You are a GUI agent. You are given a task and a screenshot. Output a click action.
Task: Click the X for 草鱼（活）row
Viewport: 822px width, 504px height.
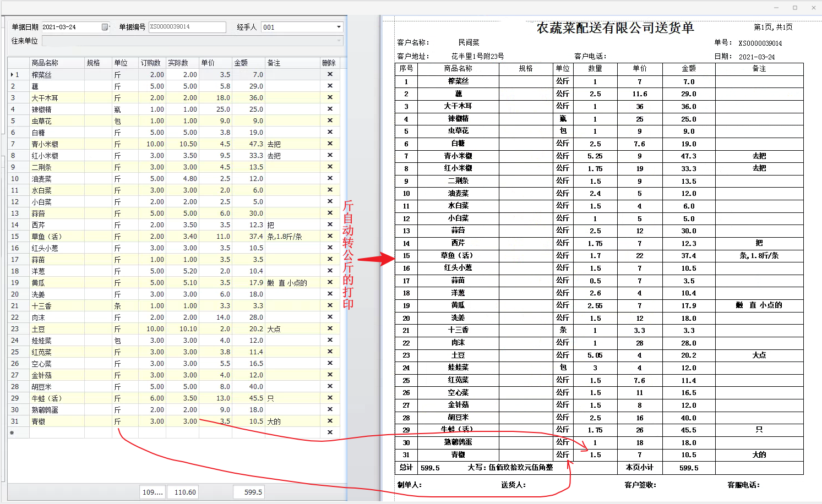330,236
